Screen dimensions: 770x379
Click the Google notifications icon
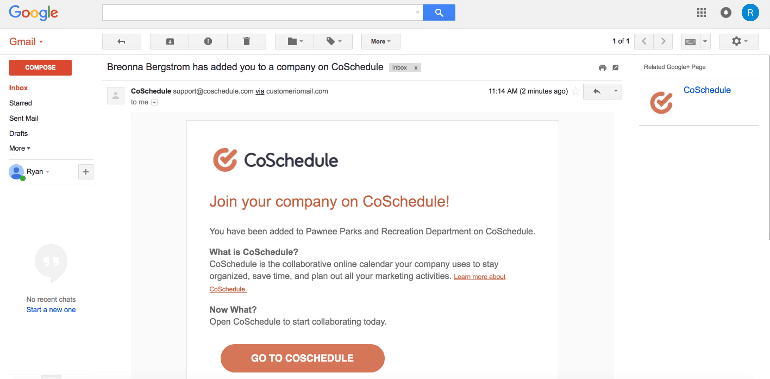(726, 13)
